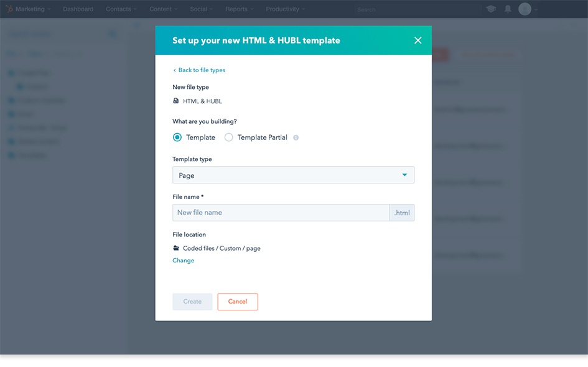Open the Productivity menu

tap(286, 9)
